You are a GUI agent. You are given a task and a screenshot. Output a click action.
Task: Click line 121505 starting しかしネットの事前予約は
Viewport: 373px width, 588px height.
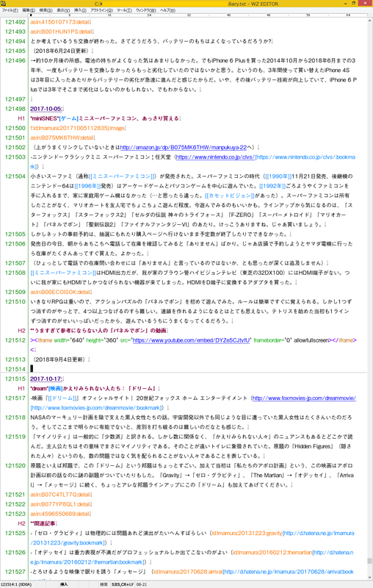(161, 234)
